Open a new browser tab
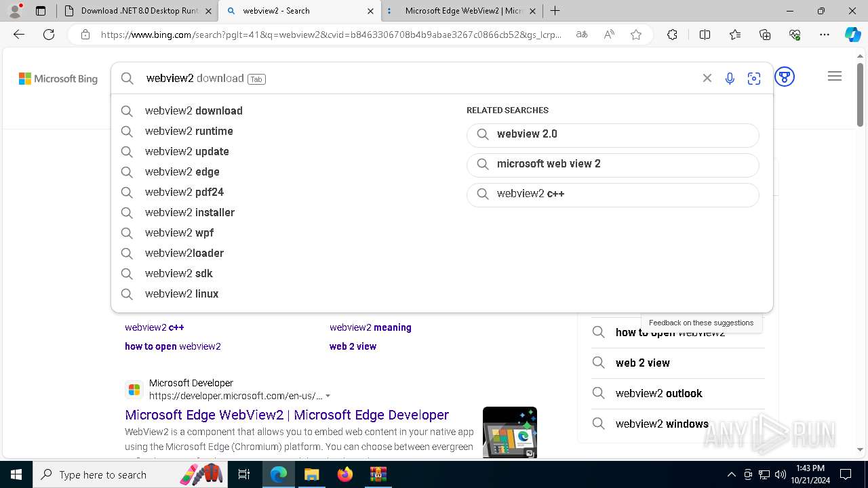This screenshot has width=868, height=488. point(555,11)
